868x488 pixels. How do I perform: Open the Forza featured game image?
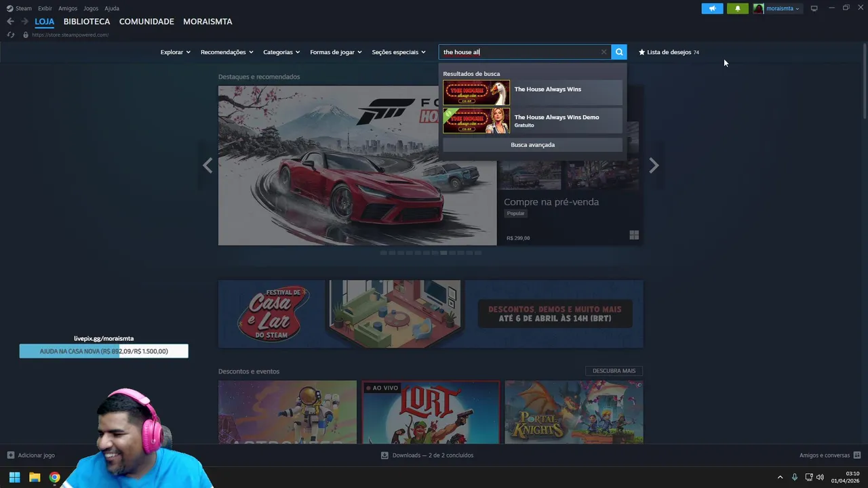tap(357, 165)
